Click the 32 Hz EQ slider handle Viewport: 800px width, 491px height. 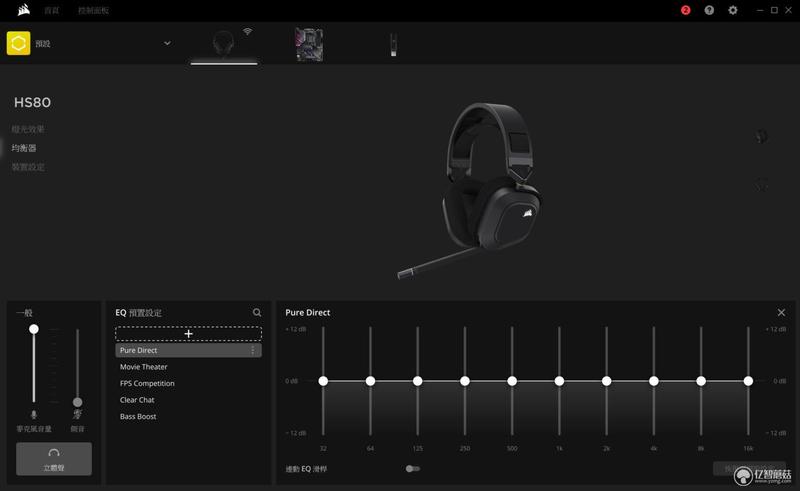click(323, 381)
